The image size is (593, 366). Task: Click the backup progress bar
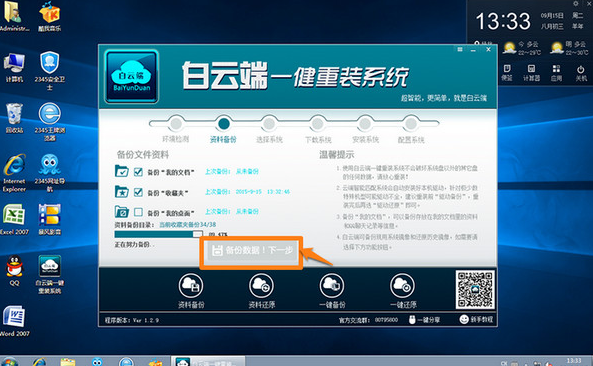pyautogui.click(x=158, y=234)
